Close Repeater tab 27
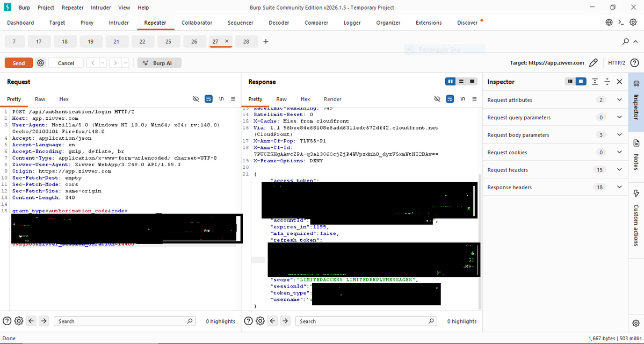The width and height of the screenshot is (644, 344). click(226, 41)
